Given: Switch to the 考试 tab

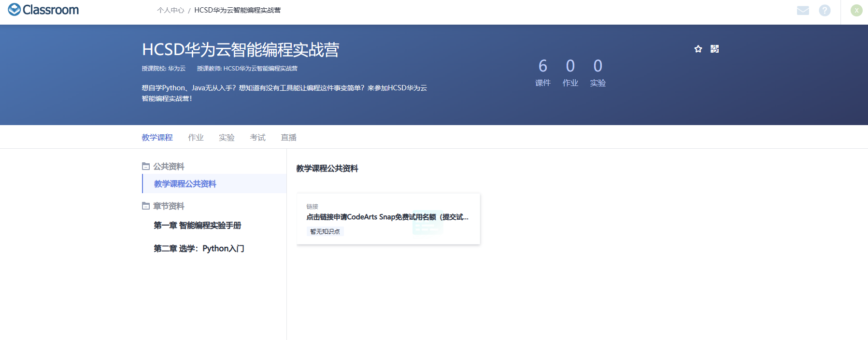Looking at the screenshot, I should pyautogui.click(x=257, y=138).
